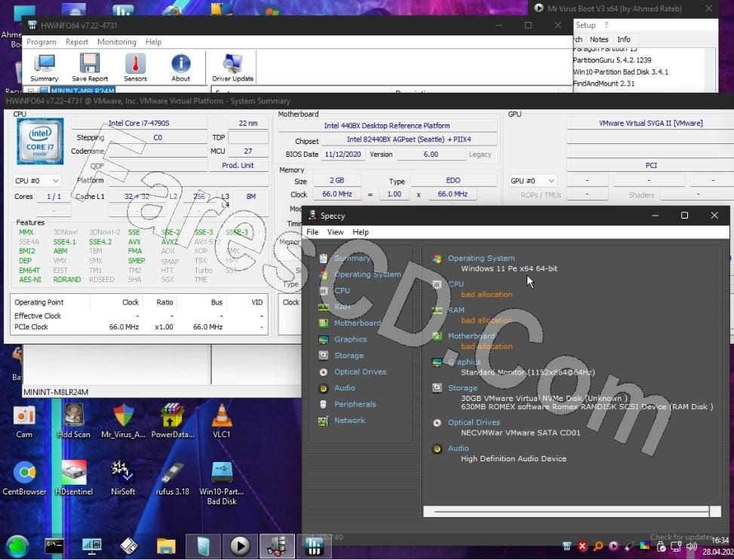This screenshot has width=734, height=560.
Task: Open File menu in Speccy
Action: [312, 232]
